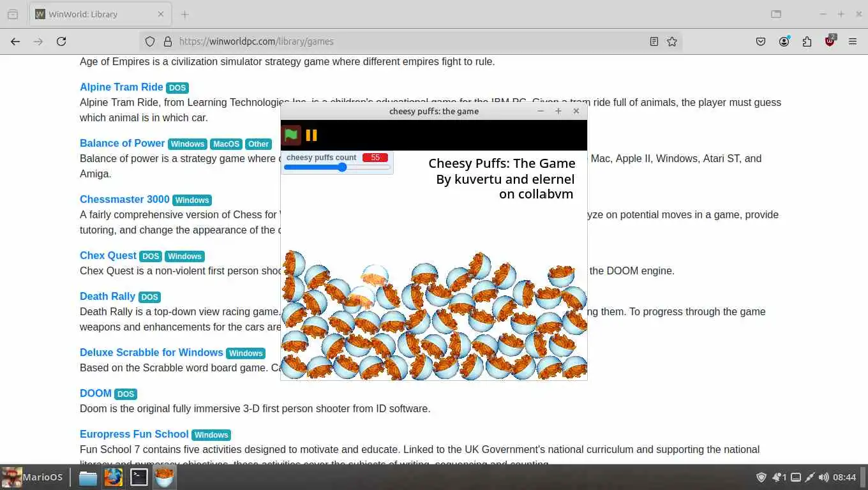Screen dimensions: 868x490
Task: Open the Pocket save icon
Action: pyautogui.click(x=761, y=41)
